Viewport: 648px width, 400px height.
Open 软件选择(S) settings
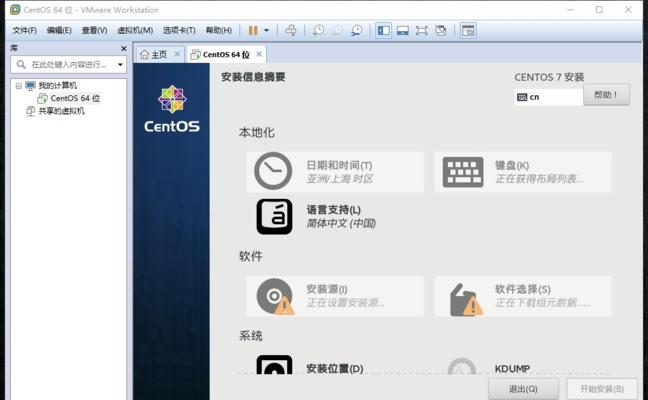coord(523,296)
